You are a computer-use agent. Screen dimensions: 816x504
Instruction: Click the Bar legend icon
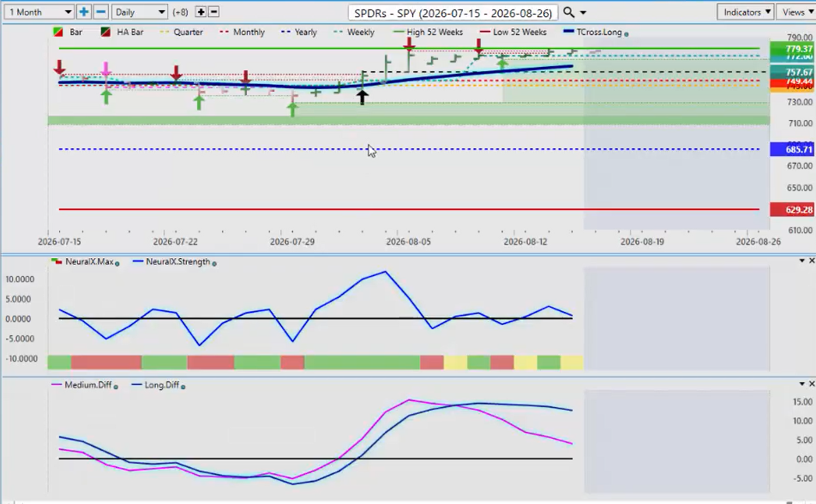(x=58, y=33)
